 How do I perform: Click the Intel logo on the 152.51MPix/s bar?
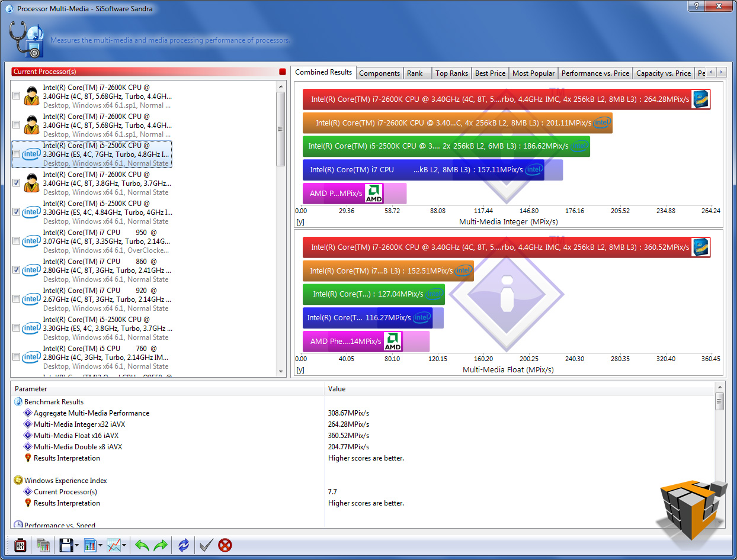click(x=463, y=271)
